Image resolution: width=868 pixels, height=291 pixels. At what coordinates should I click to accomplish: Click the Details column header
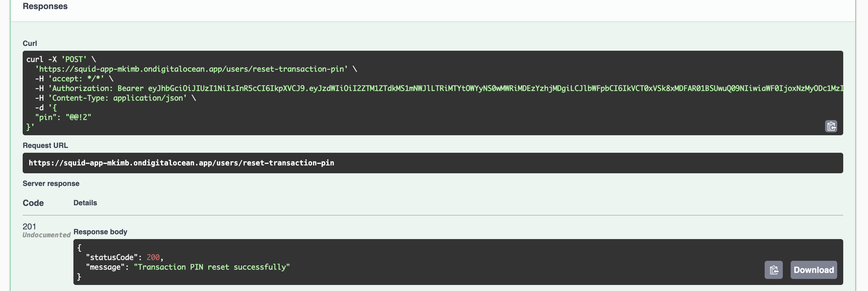(x=85, y=203)
